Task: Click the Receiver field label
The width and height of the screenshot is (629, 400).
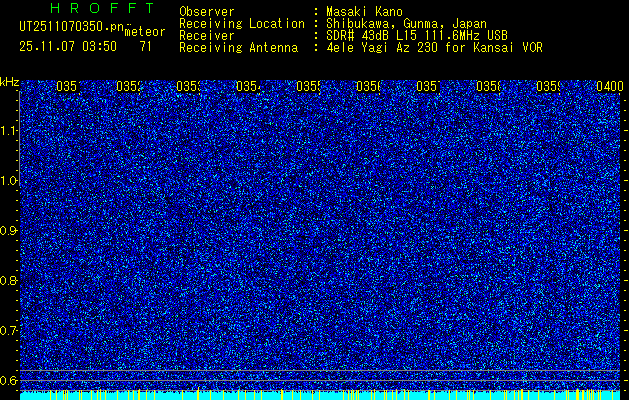Action: coord(207,36)
